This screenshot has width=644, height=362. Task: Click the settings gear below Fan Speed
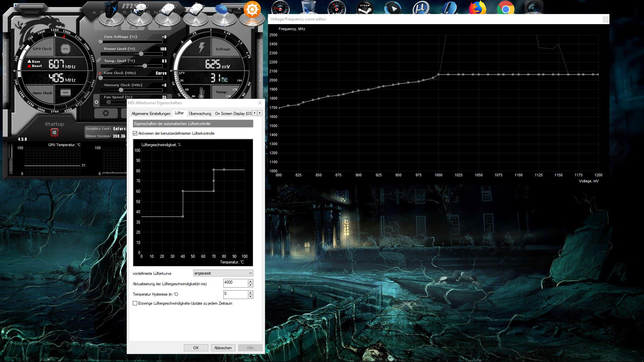[106, 113]
